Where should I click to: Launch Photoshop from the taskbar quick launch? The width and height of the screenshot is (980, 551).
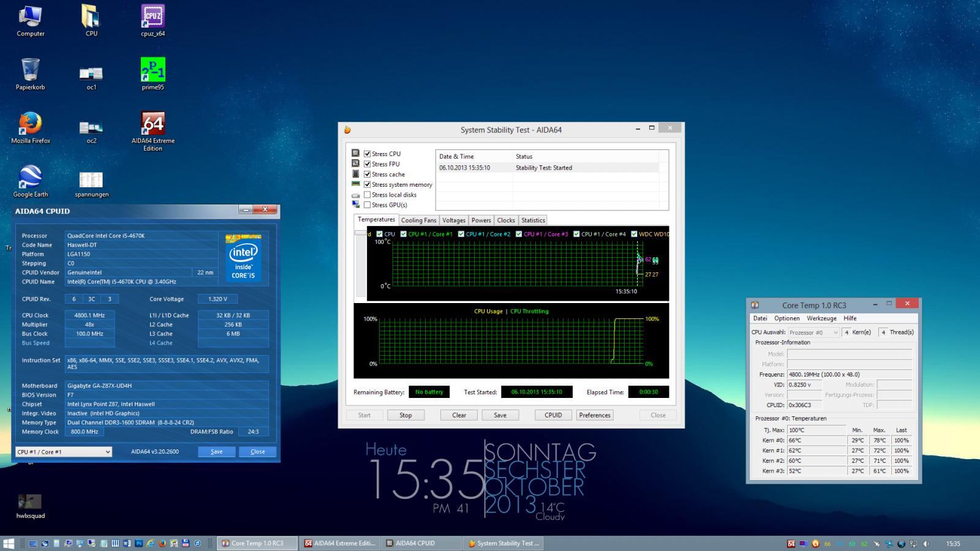(139, 543)
